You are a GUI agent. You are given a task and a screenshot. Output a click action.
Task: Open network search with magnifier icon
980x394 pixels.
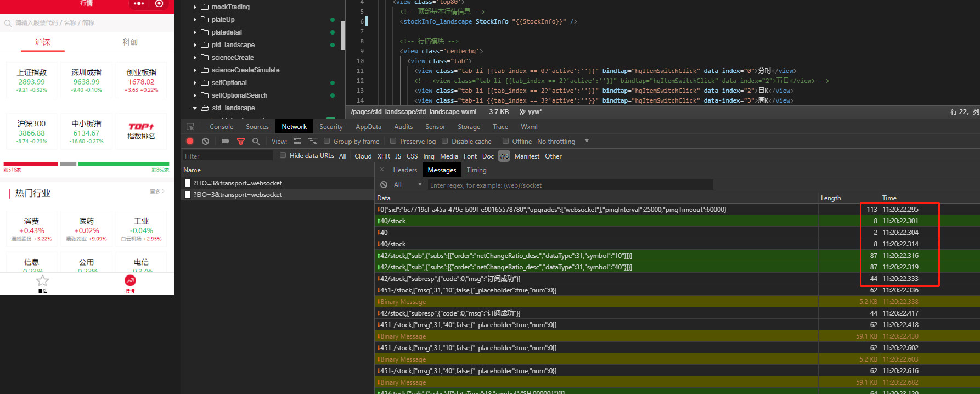256,141
